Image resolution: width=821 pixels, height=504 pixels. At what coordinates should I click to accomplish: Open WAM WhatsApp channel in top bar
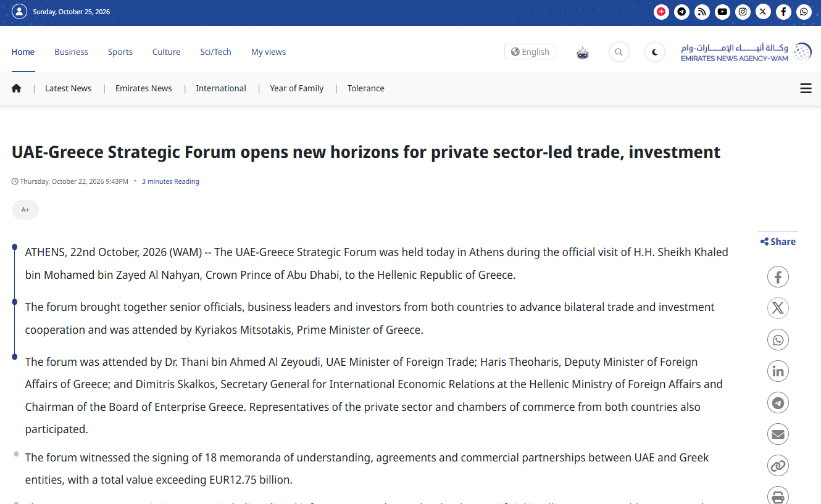(804, 12)
